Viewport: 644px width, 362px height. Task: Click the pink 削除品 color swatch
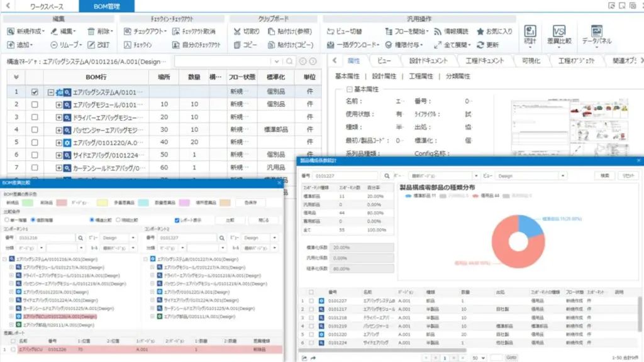63,203
